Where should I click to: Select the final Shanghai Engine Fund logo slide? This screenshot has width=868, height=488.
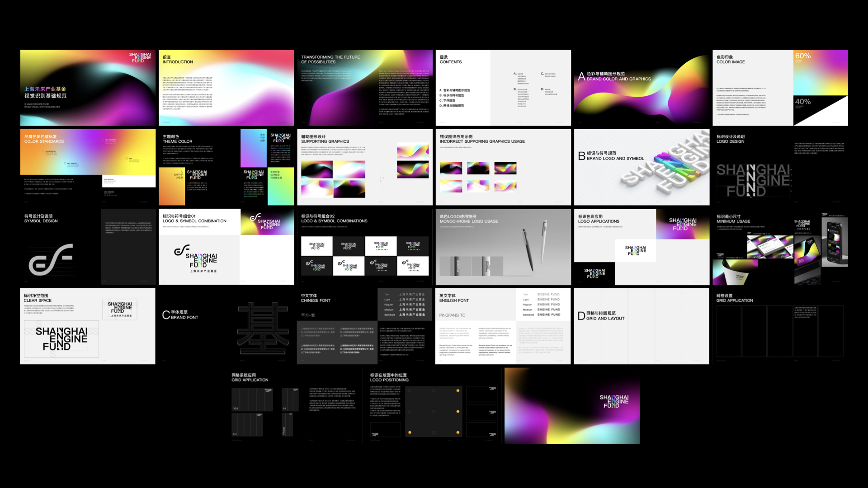[x=572, y=406]
